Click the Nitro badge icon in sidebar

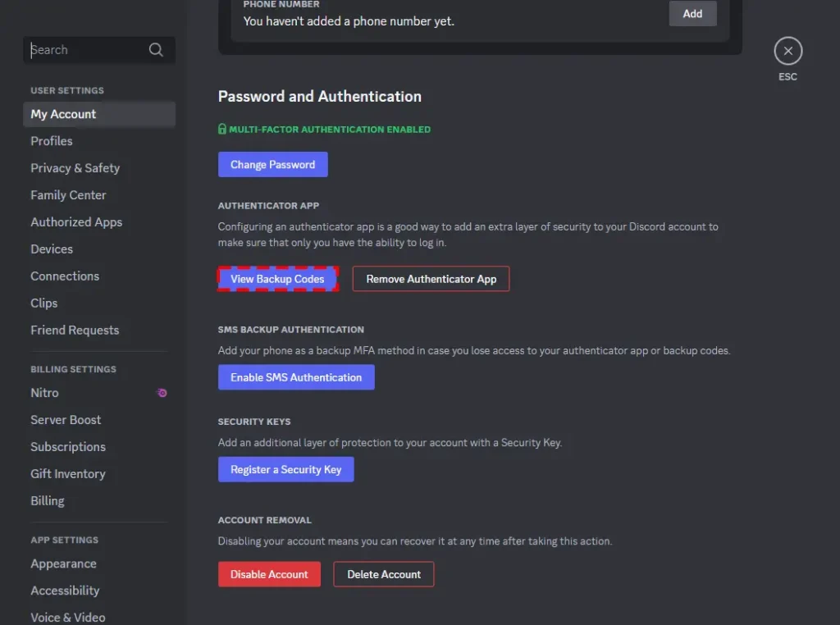pyautogui.click(x=162, y=393)
